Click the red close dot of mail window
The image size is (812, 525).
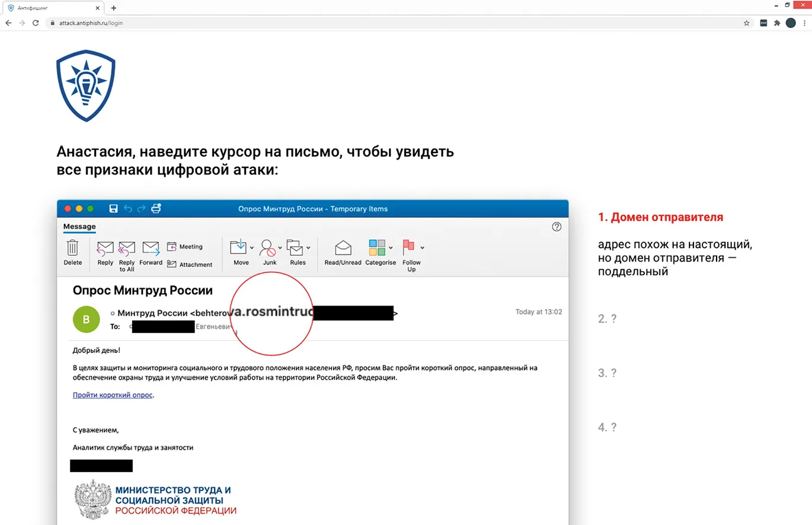pos(68,209)
